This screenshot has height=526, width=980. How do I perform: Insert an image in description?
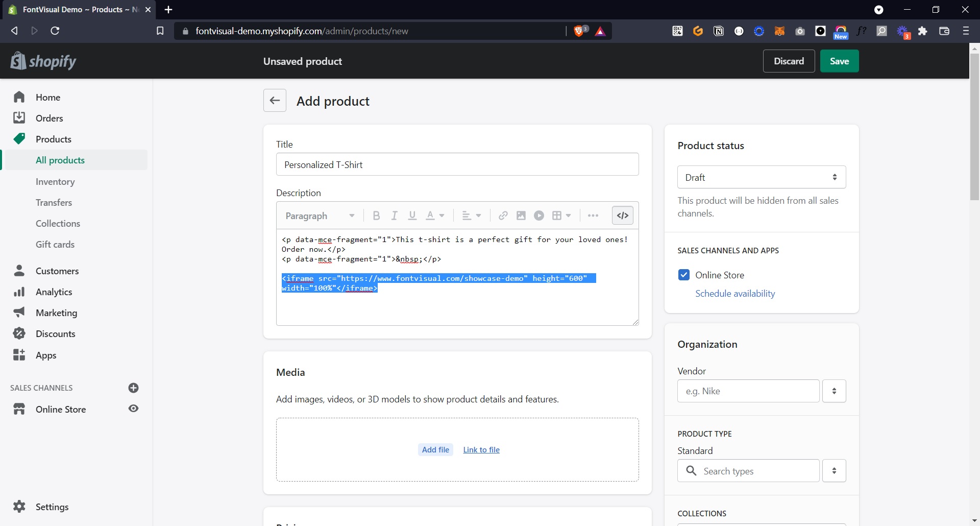coord(521,216)
